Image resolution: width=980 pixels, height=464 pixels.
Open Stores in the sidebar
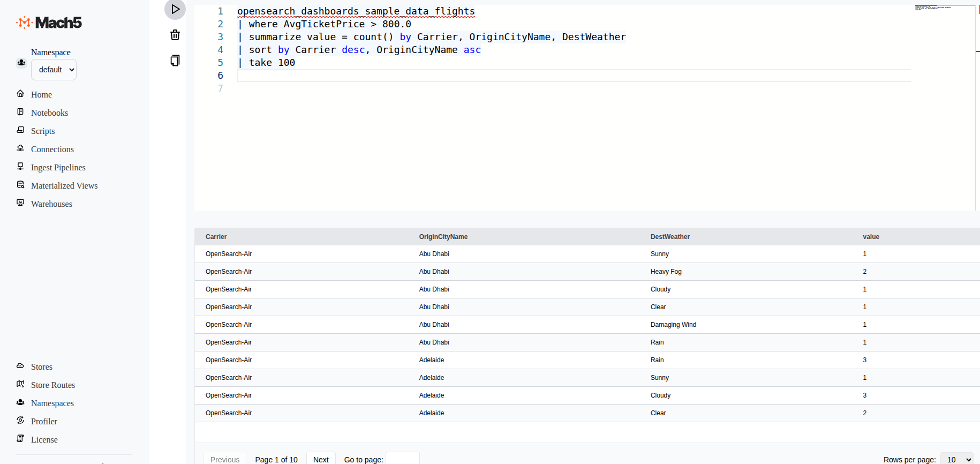(42, 367)
